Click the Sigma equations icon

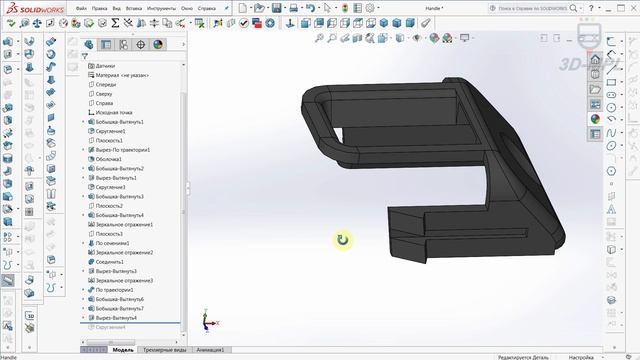(116, 23)
